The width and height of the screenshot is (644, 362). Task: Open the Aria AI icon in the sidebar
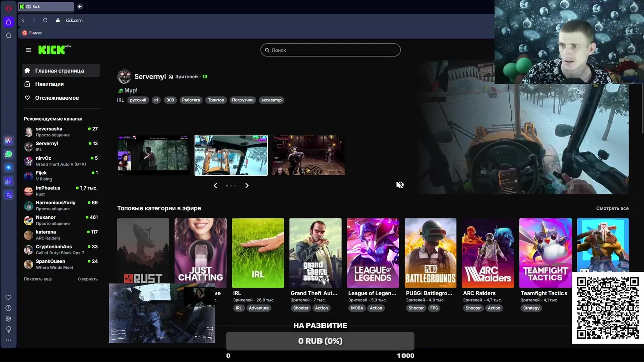[8, 141]
